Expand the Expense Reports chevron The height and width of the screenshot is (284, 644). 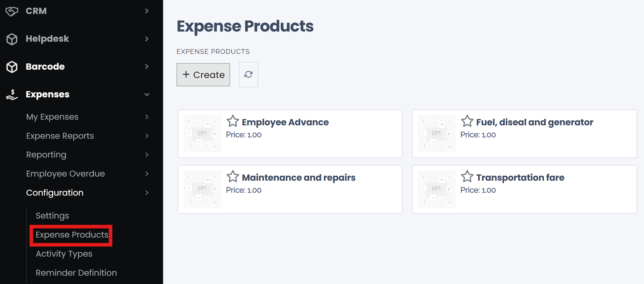click(147, 136)
